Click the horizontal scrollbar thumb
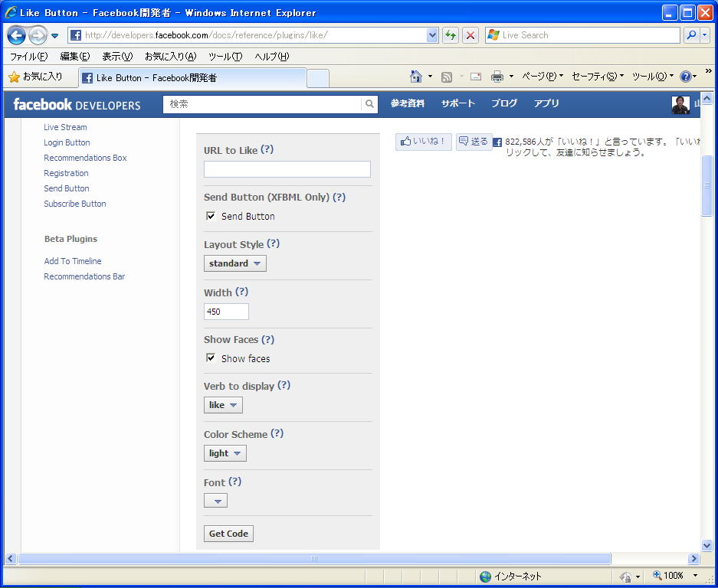The width and height of the screenshot is (718, 588). click(x=314, y=559)
